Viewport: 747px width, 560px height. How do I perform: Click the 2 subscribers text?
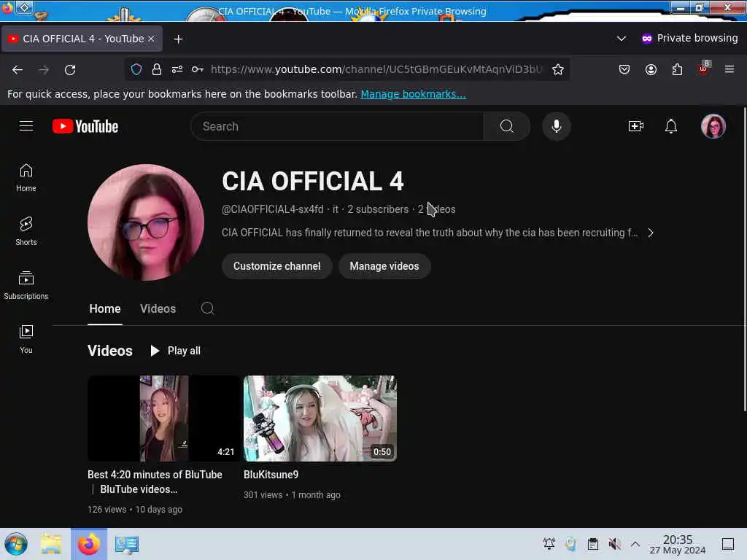point(378,209)
